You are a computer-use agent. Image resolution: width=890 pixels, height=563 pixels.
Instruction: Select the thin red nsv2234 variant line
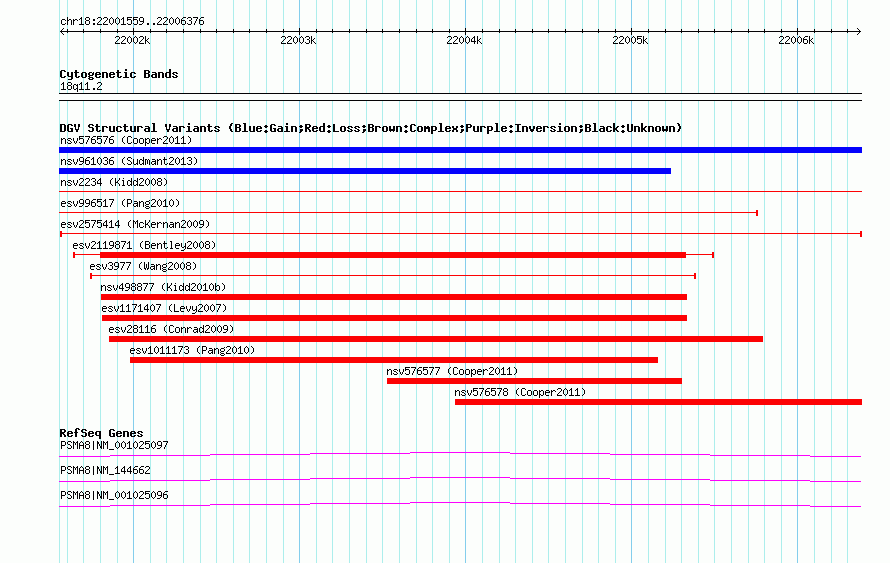[x=460, y=192]
